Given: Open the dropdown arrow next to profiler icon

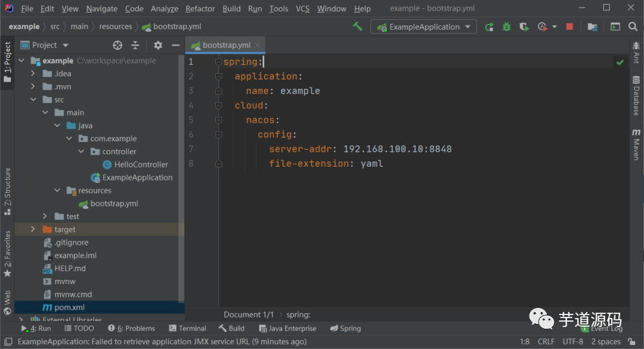Looking at the screenshot, I should tap(555, 27).
